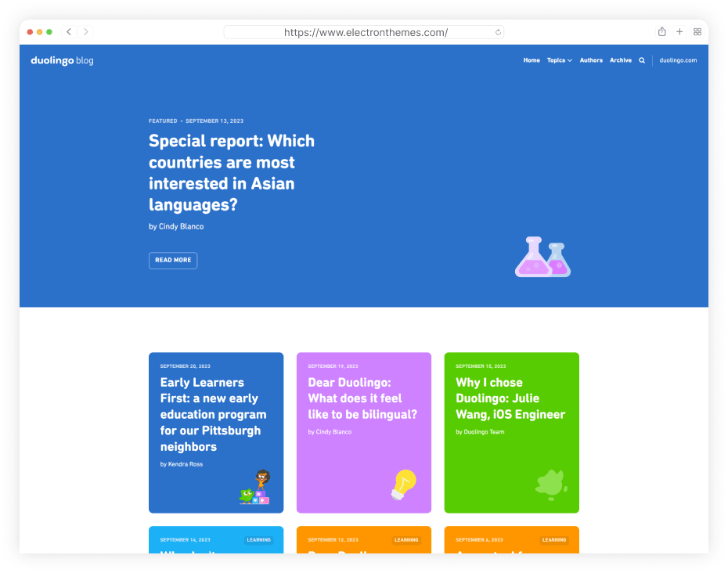Screen dimensions: 728x573
Task: Add a new tab with plus icon
Action: (x=679, y=31)
